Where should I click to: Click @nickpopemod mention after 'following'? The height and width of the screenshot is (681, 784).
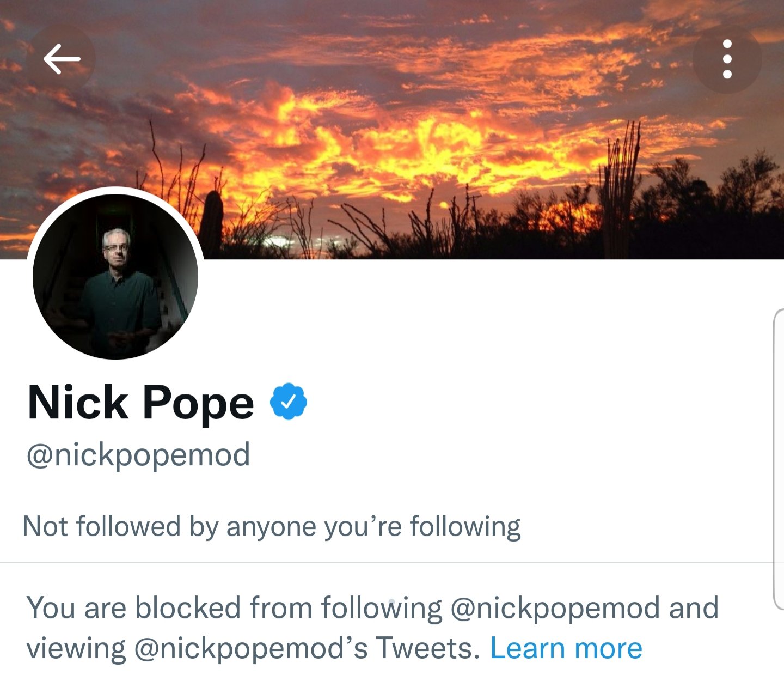pos(555,607)
